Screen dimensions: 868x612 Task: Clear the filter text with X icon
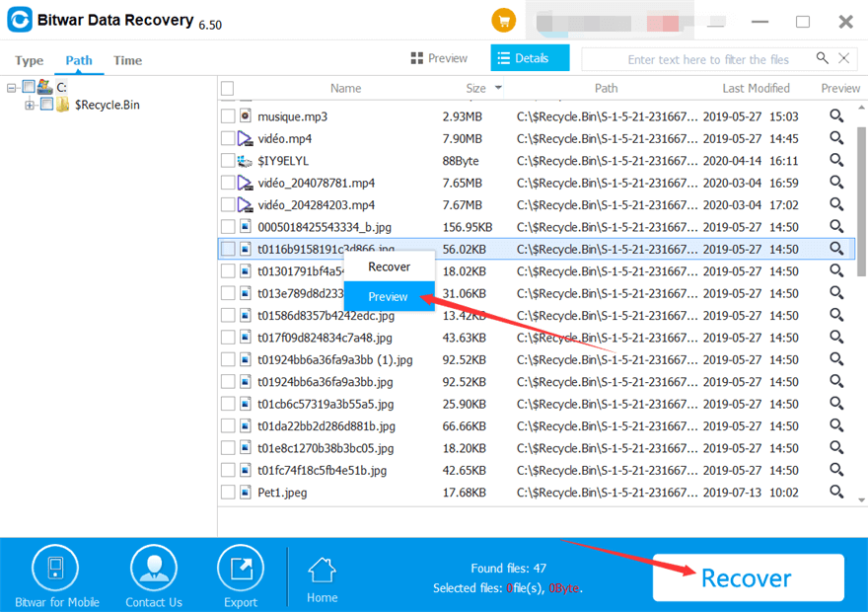(x=843, y=58)
